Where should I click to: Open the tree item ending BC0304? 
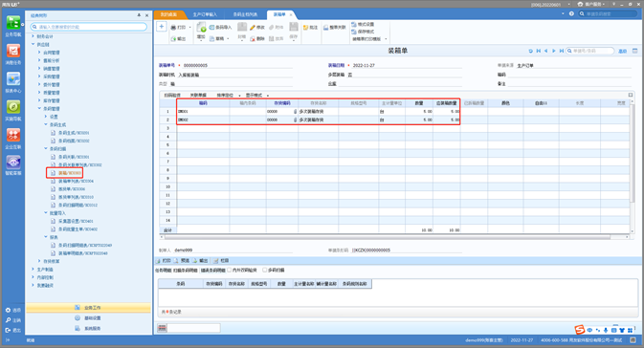click(x=76, y=181)
